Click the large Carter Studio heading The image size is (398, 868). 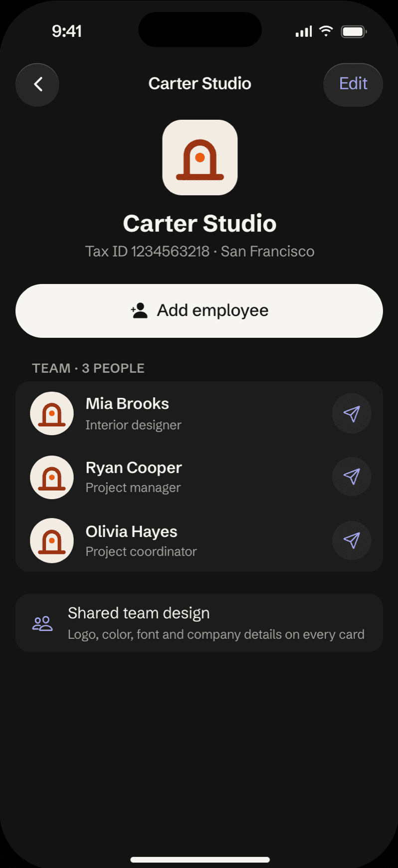(199, 223)
